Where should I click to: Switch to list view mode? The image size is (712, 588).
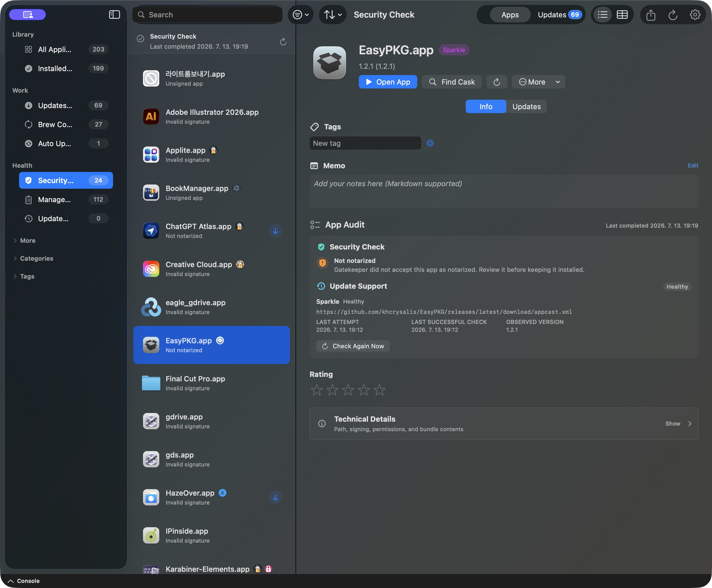(x=603, y=15)
